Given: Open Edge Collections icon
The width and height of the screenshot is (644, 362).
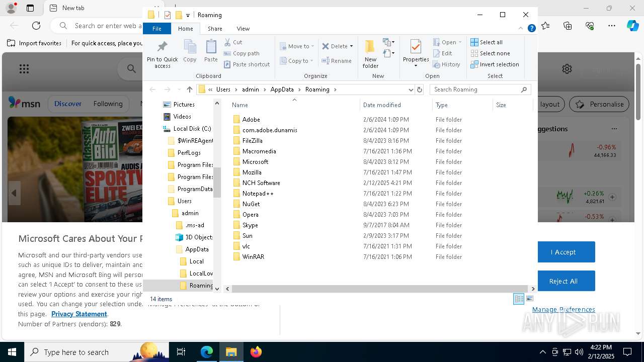Looking at the screenshot, I should tap(568, 26).
